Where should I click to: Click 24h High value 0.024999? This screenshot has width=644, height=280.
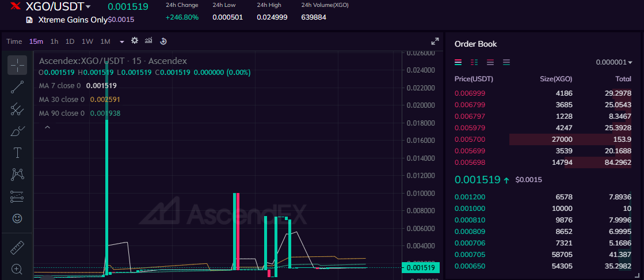tap(272, 17)
